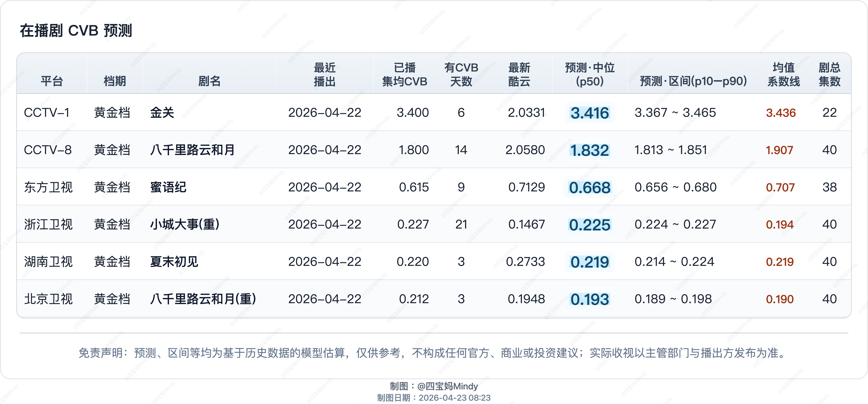The height and width of the screenshot is (404, 868).
Task: Click the red mean value 1.907
Action: [779, 150]
